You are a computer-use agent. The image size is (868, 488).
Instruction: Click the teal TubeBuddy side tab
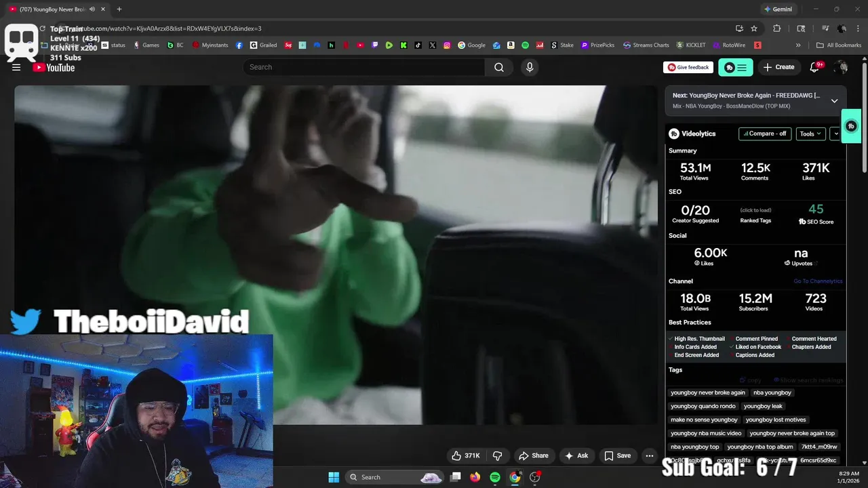click(851, 126)
